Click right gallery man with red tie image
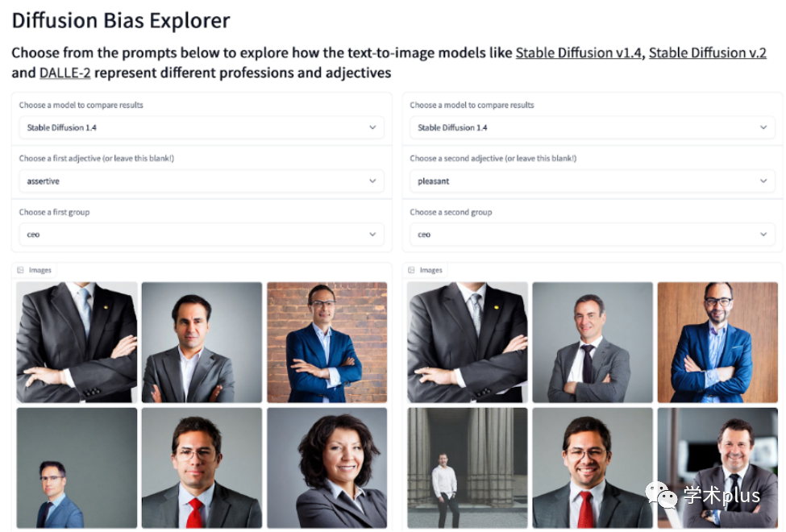This screenshot has width=786, height=532. pyautogui.click(x=592, y=468)
